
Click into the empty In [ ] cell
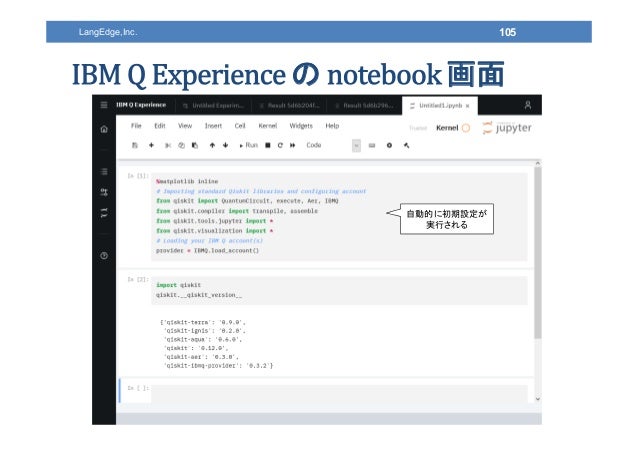point(339,394)
